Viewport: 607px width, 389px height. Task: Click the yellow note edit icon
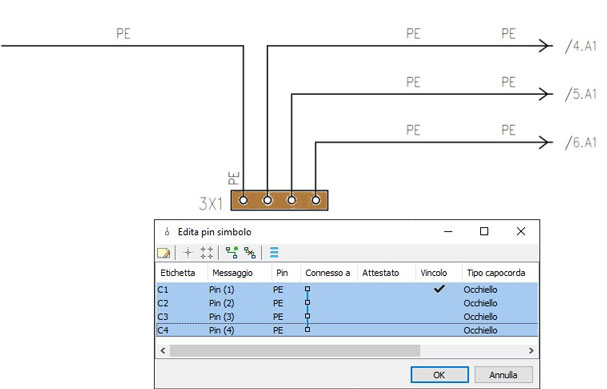click(x=164, y=253)
